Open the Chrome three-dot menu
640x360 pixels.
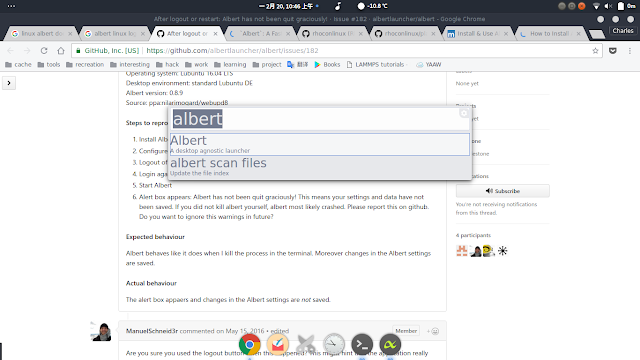coord(630,51)
